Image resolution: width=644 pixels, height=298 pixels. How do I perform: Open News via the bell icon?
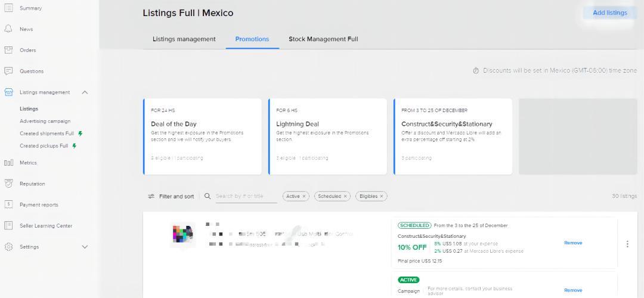point(8,29)
